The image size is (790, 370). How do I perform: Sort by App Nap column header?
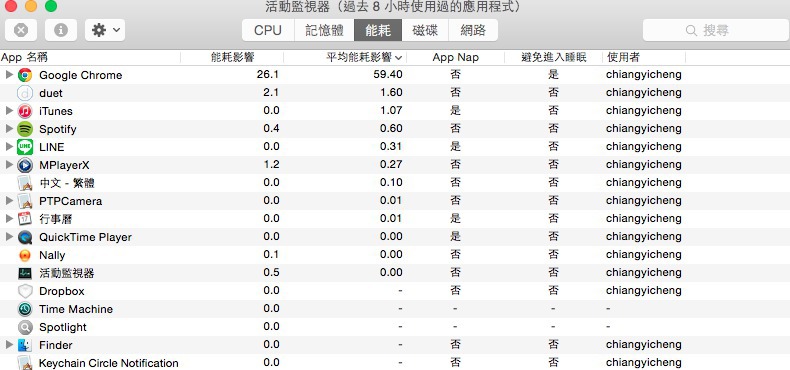coord(455,57)
